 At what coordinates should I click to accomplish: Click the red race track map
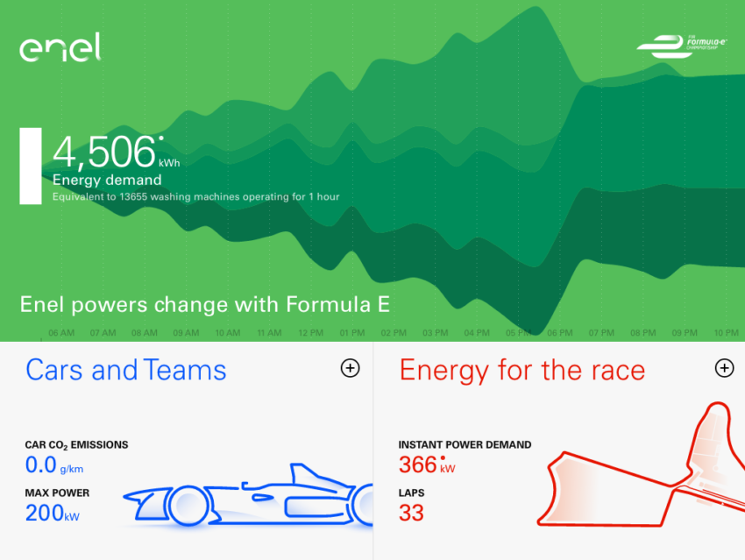642,465
